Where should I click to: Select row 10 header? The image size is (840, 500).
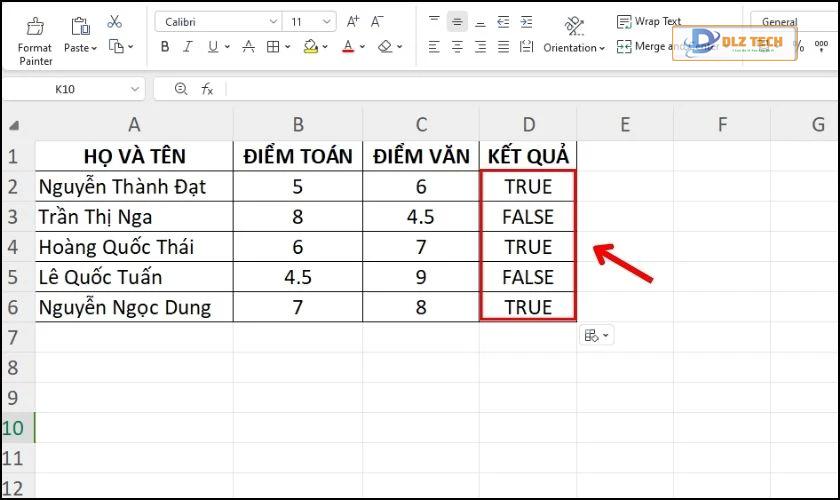pos(18,428)
